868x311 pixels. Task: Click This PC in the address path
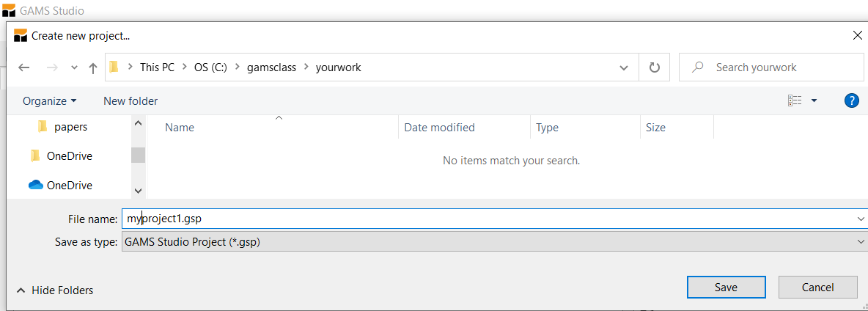(157, 67)
